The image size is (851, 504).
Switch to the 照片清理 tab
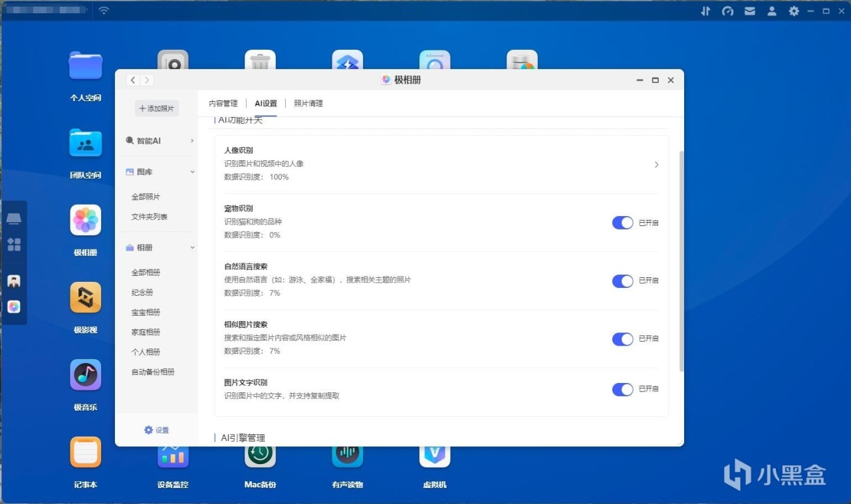tap(308, 104)
